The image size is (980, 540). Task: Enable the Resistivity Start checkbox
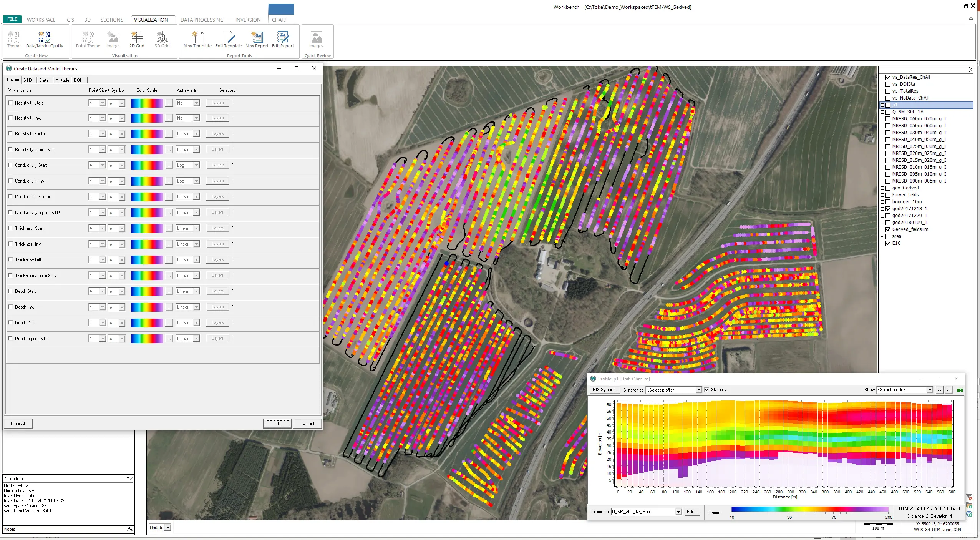point(10,103)
